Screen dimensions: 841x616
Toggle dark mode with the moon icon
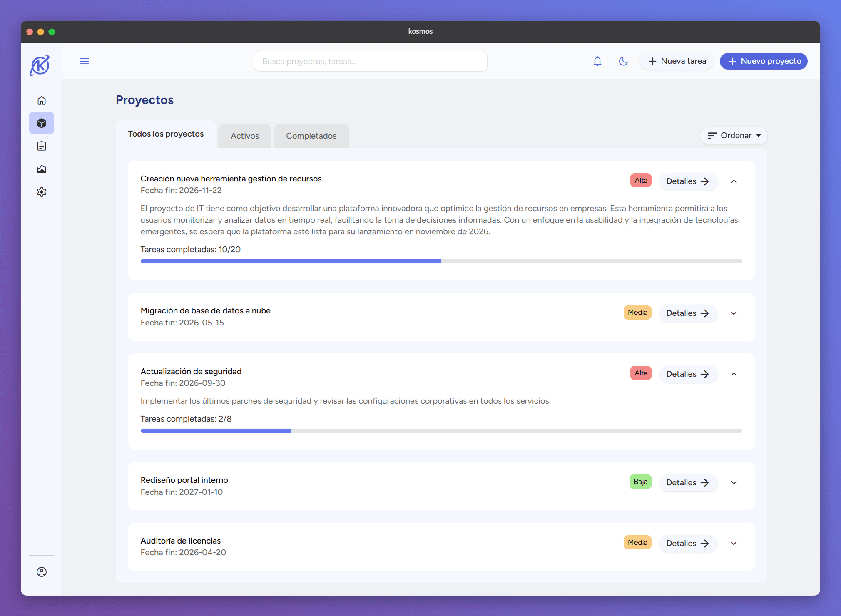point(623,61)
